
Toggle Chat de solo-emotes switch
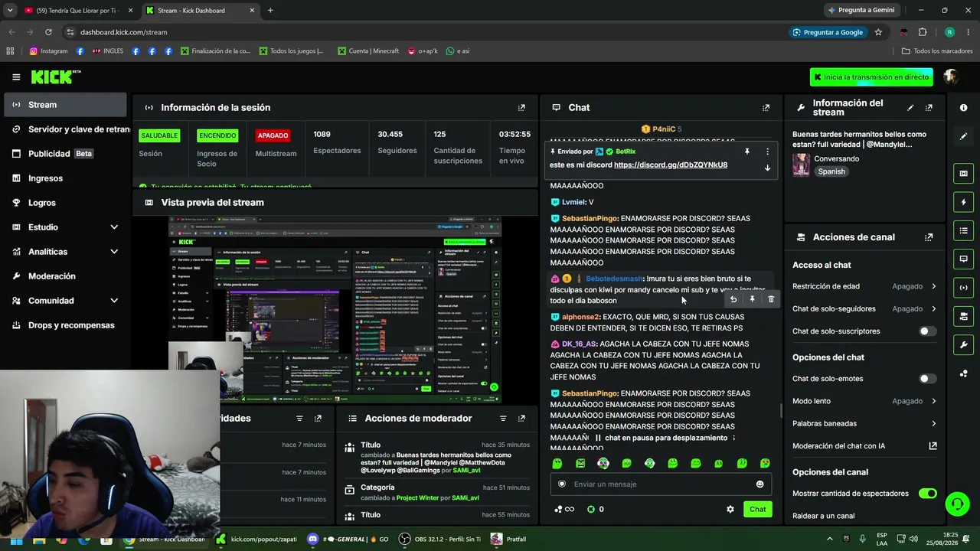click(927, 379)
